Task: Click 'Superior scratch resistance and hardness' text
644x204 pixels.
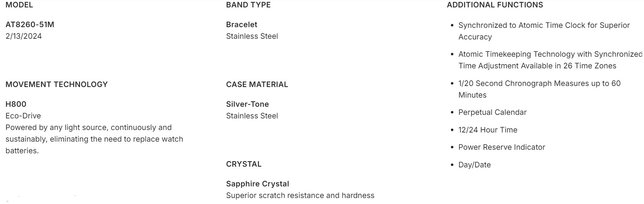Action: point(300,196)
